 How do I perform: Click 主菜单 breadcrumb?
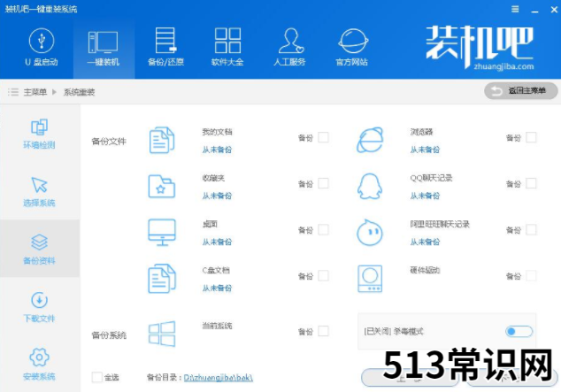tap(35, 92)
